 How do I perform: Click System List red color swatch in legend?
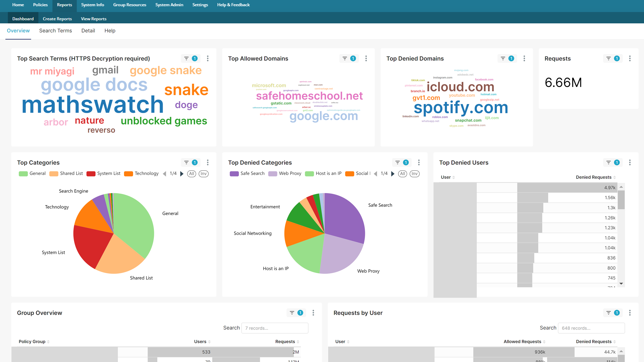point(91,174)
